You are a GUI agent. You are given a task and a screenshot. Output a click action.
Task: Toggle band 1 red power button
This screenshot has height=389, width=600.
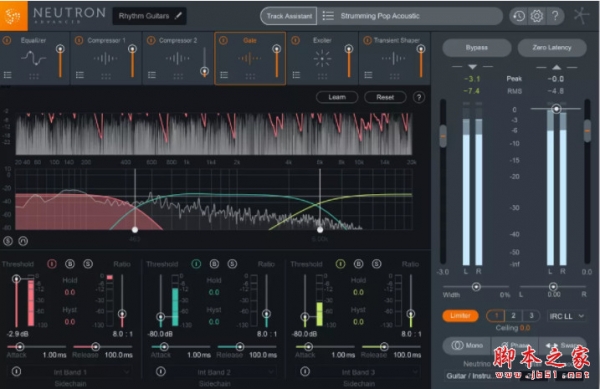(x=52, y=264)
